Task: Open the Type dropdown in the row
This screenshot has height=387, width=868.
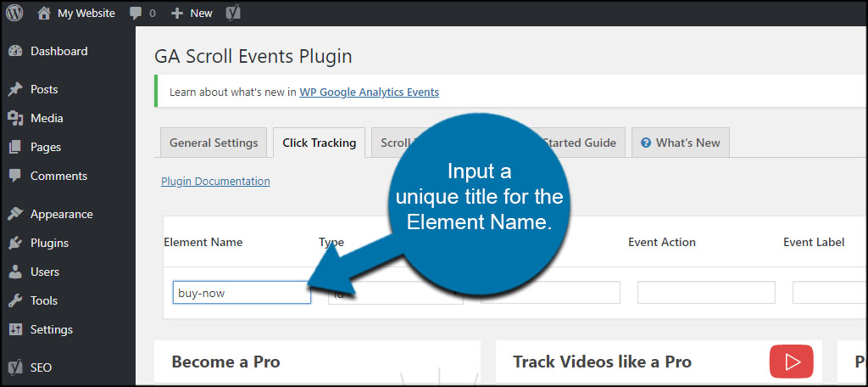Action: pos(396,293)
